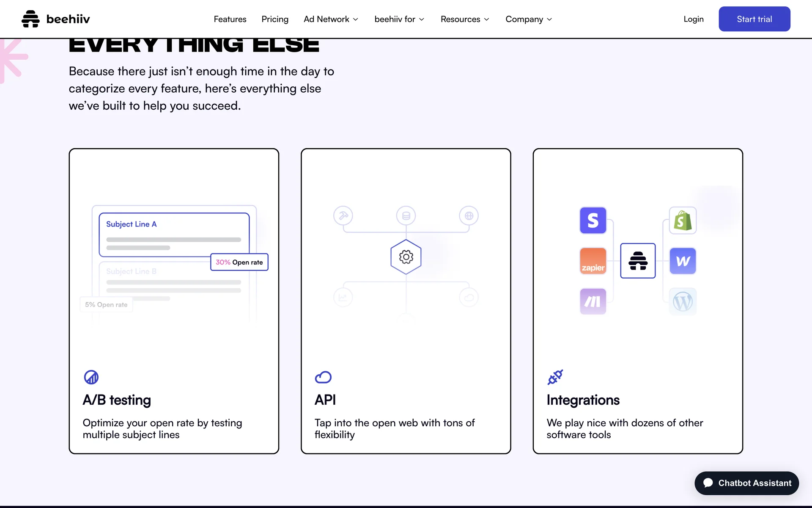Viewport: 812px width, 508px height.
Task: Click the A/B testing chart icon
Action: [91, 377]
